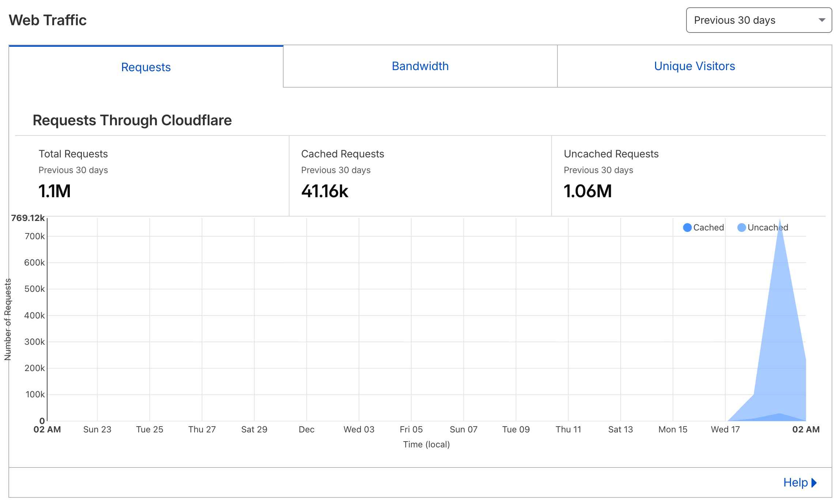Open the Help link
840x504 pixels.
[x=795, y=482]
